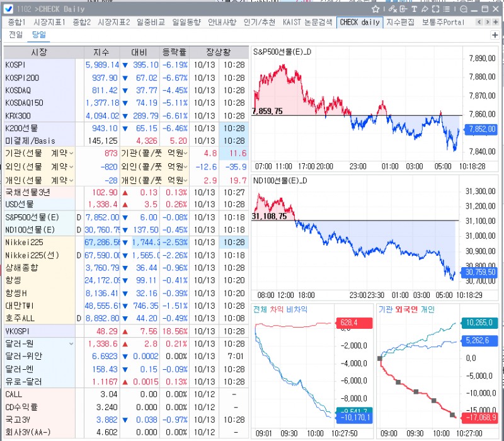Select the KOSDAQ150 row name
This screenshot has height=441, width=504.
click(24, 103)
